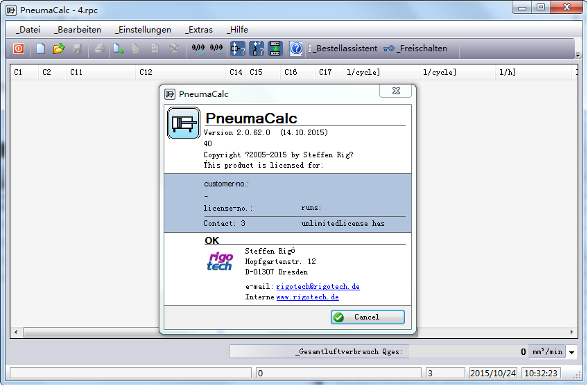Open the Bestellassistent toolbar item

(346, 49)
